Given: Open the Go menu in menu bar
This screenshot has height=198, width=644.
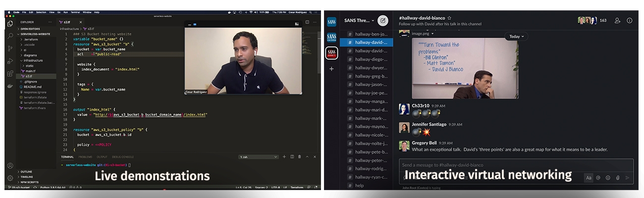Looking at the screenshot, I should 58,12.
